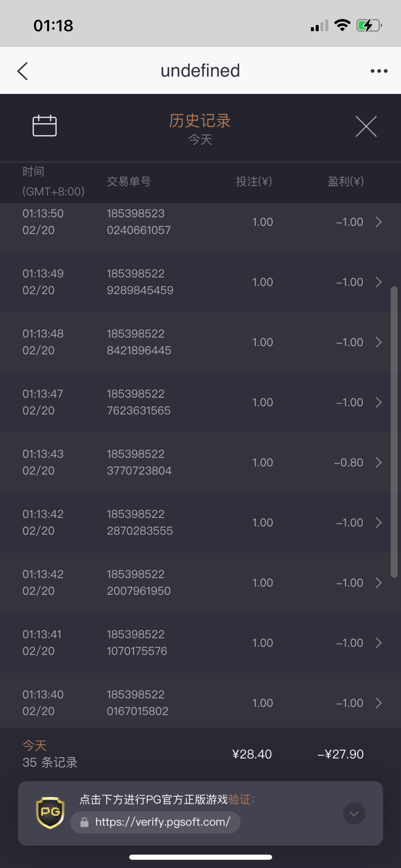Image resolution: width=401 pixels, height=868 pixels.
Task: Open the three-dot more options menu
Action: [379, 71]
